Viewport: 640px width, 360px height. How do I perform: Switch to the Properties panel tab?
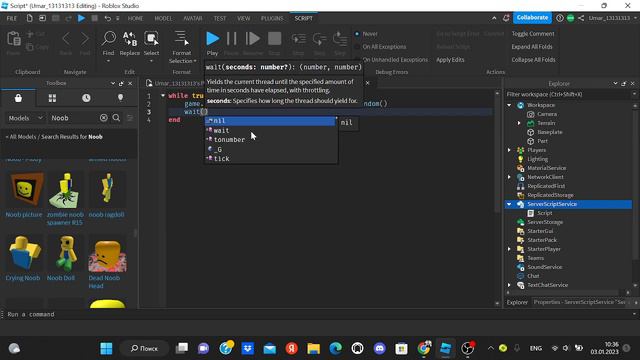coord(580,302)
